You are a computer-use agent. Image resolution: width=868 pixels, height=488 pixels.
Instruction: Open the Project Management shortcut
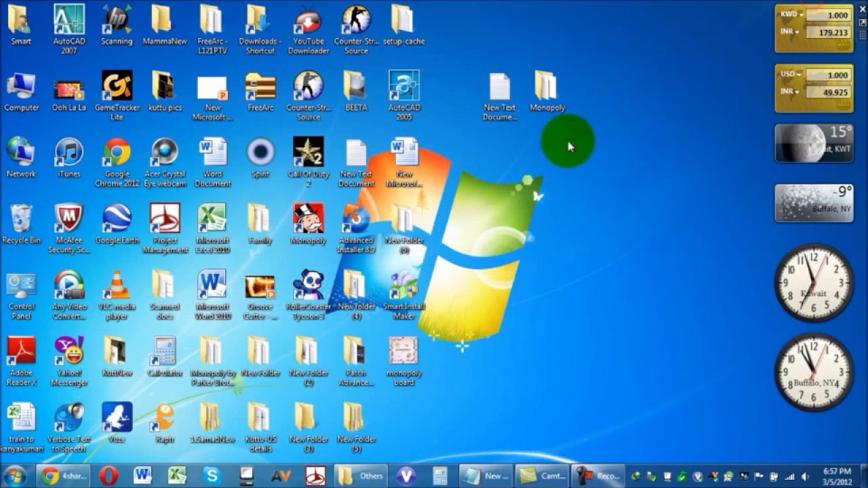tap(165, 229)
